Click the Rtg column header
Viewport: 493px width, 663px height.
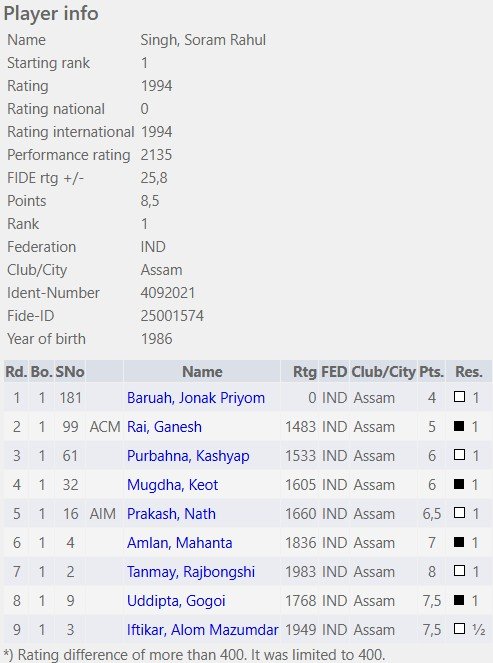(304, 372)
